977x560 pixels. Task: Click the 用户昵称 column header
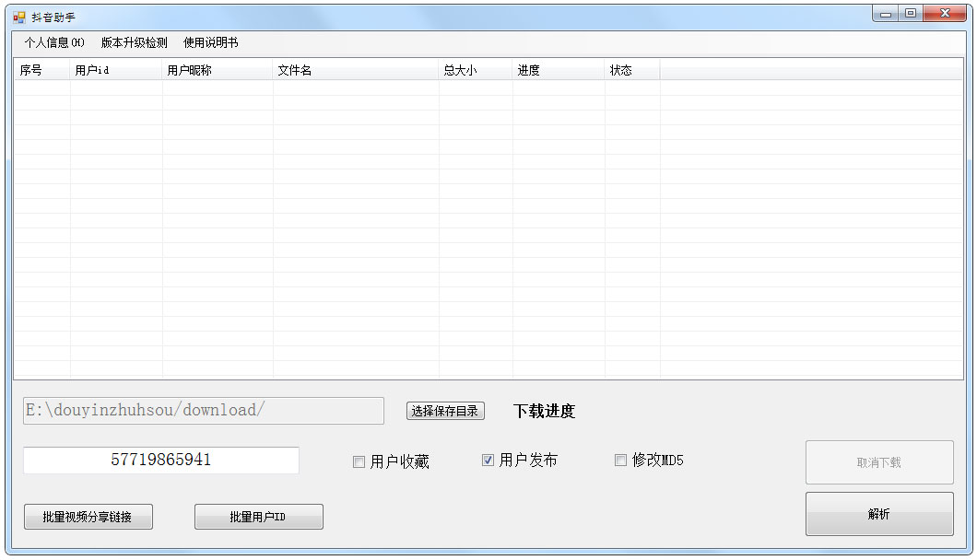218,70
